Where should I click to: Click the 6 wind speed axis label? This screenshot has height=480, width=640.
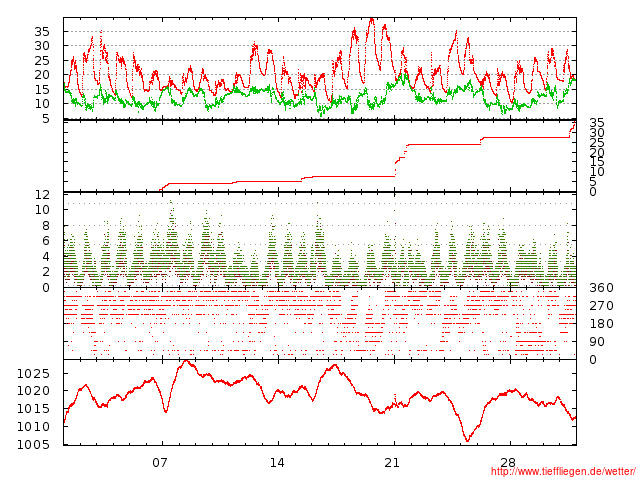point(46,241)
